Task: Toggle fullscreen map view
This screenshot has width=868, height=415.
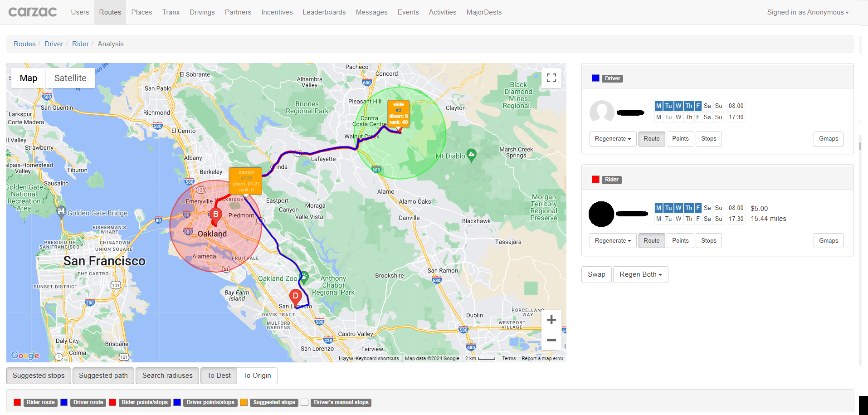Action: [x=551, y=78]
